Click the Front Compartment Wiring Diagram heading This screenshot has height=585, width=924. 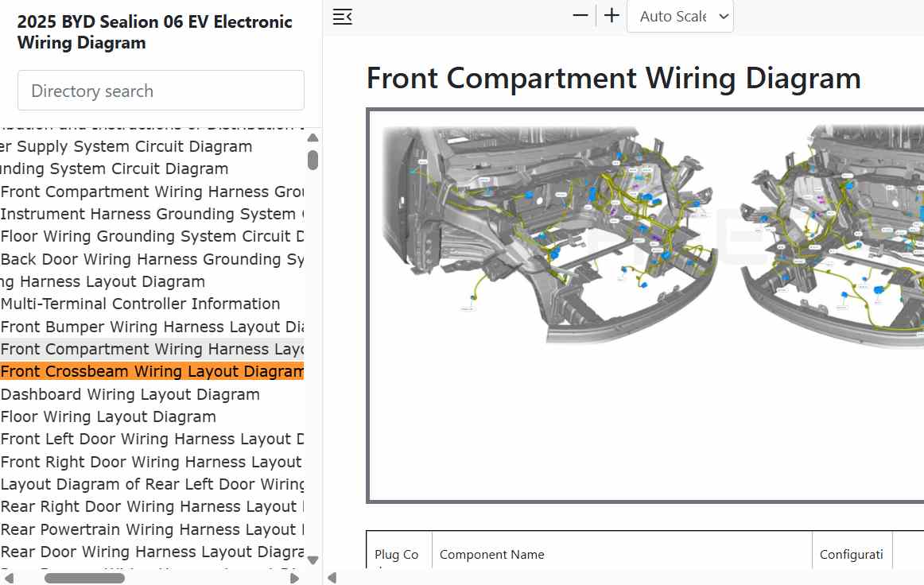pyautogui.click(x=613, y=79)
